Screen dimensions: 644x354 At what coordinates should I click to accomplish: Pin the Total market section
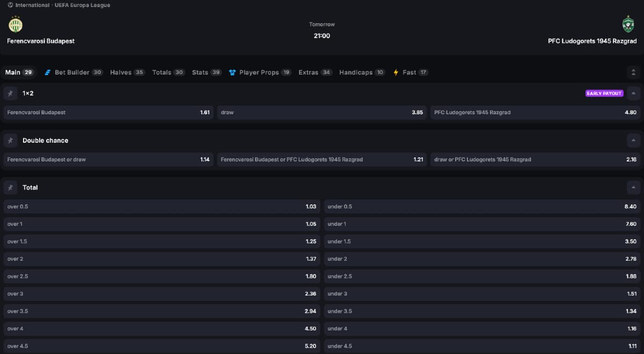[x=10, y=188]
